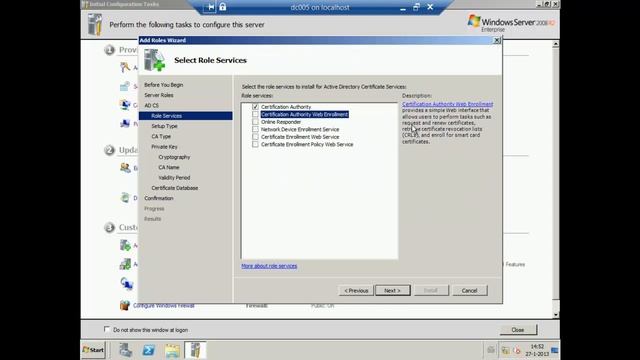This screenshot has width=640, height=360.
Task: Click the computer name icon in section 1
Action: (x=125, y=123)
